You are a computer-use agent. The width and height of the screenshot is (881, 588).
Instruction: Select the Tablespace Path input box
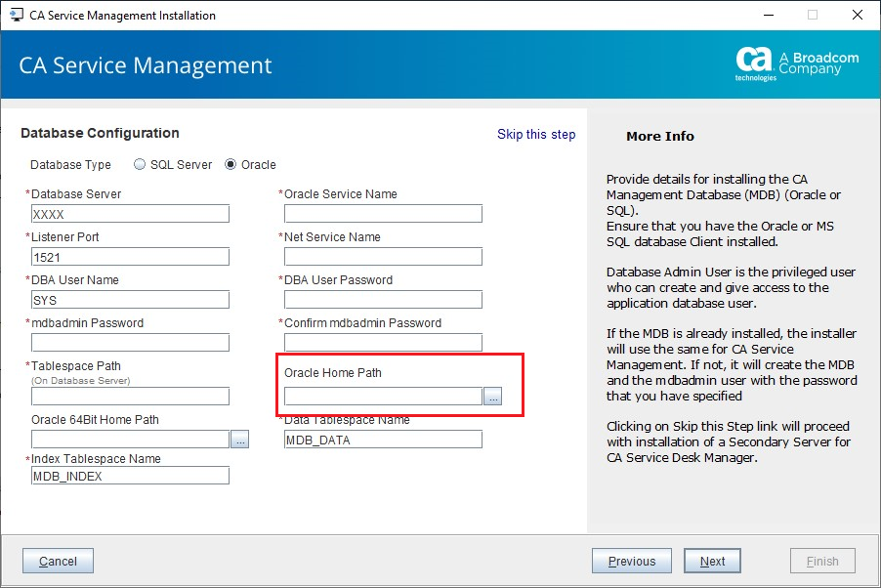click(x=130, y=396)
